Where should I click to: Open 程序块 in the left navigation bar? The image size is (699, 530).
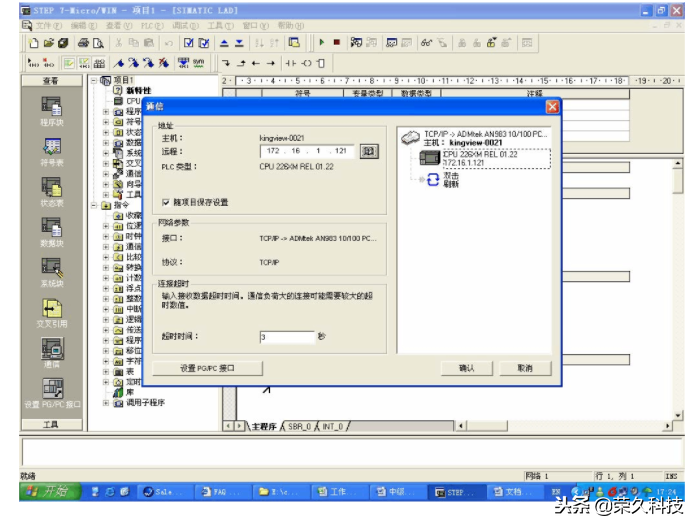click(50, 111)
